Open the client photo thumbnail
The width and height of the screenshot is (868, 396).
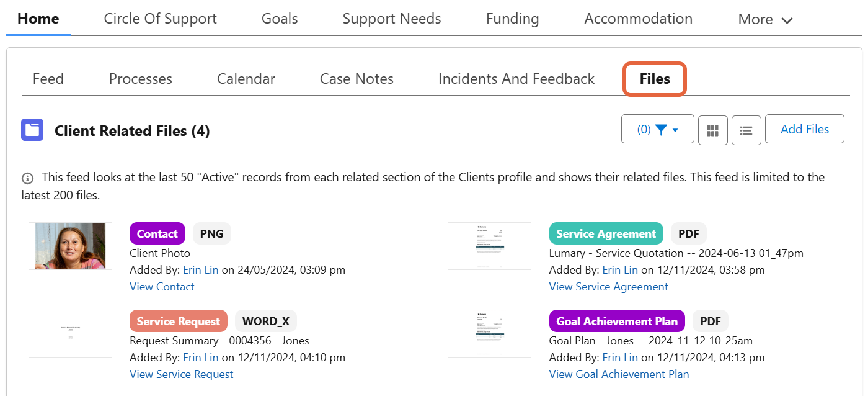pos(70,246)
